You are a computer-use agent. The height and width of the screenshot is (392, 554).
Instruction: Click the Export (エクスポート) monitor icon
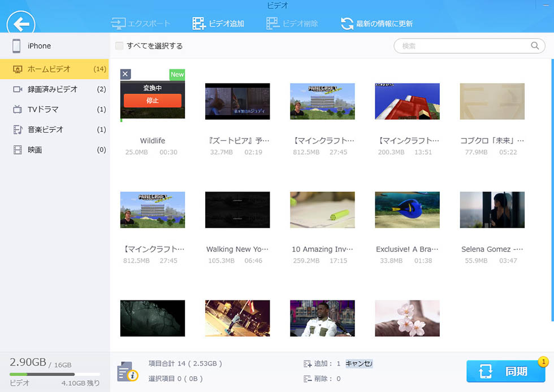118,23
